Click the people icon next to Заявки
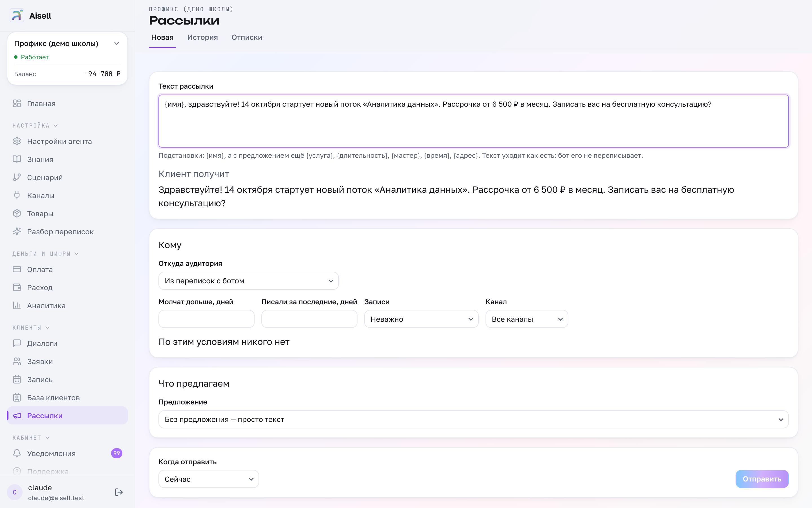The width and height of the screenshot is (812, 508). coord(17,362)
